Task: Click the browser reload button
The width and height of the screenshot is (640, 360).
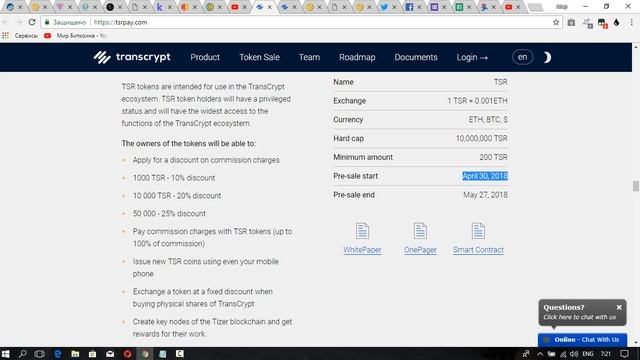Action: coord(32,22)
